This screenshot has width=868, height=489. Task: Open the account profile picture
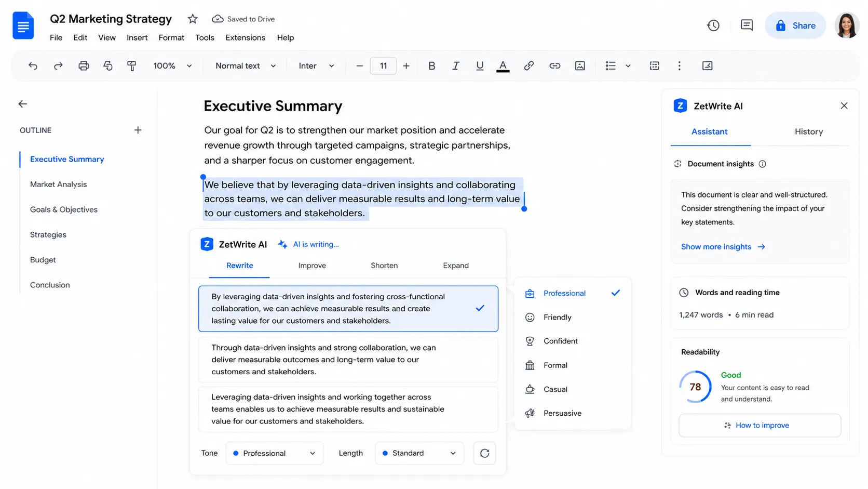click(x=846, y=25)
